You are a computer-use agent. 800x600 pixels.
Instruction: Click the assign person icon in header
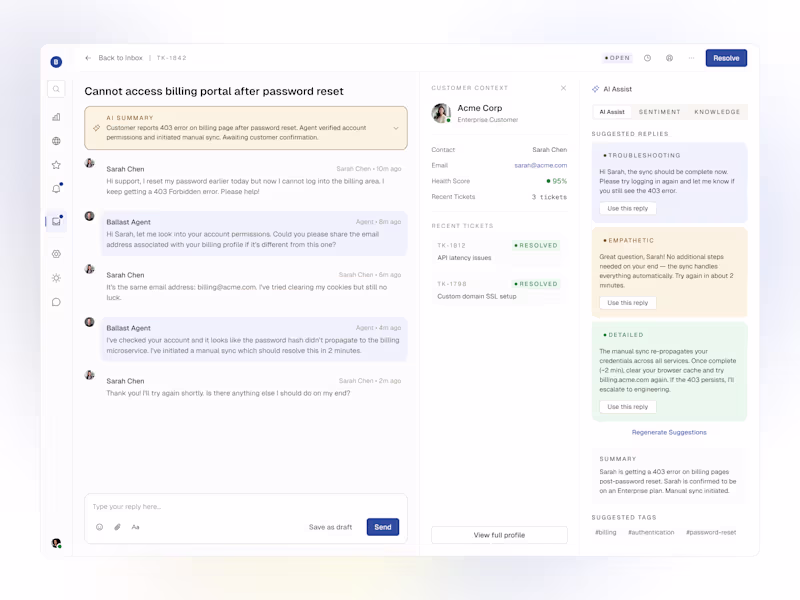pos(669,58)
